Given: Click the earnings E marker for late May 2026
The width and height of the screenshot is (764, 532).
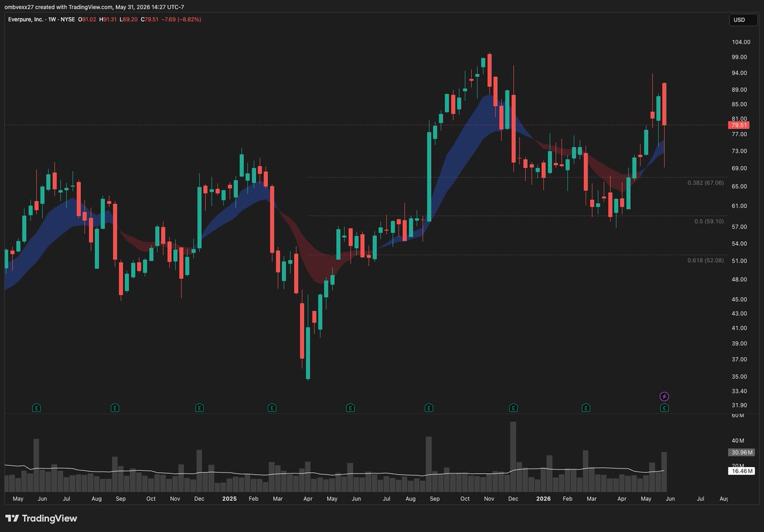Looking at the screenshot, I should (664, 407).
